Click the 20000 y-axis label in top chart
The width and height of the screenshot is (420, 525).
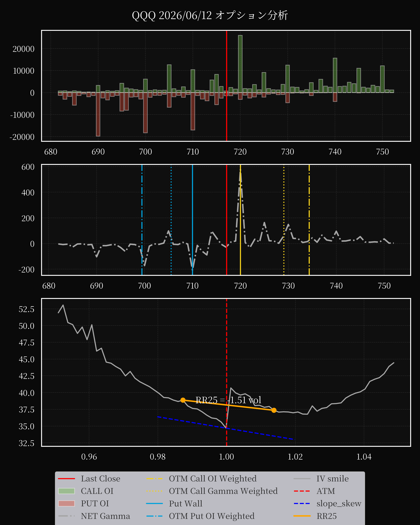[24, 49]
